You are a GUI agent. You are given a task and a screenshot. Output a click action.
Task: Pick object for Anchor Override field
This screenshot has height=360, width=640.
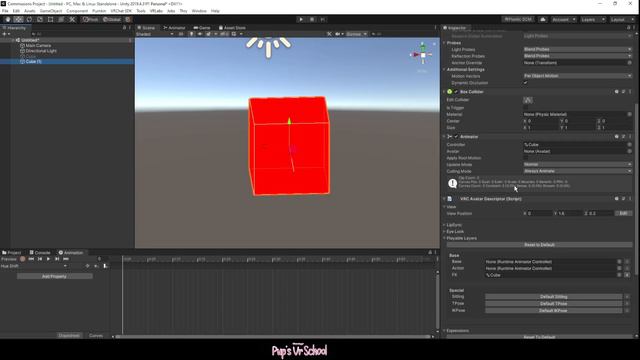click(629, 63)
